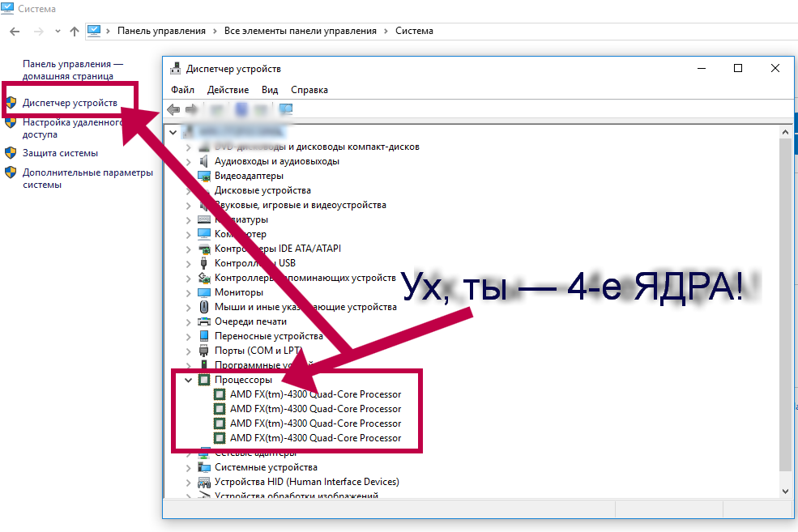Expand the Мониторы tree node
798x532 pixels.
[x=189, y=292]
